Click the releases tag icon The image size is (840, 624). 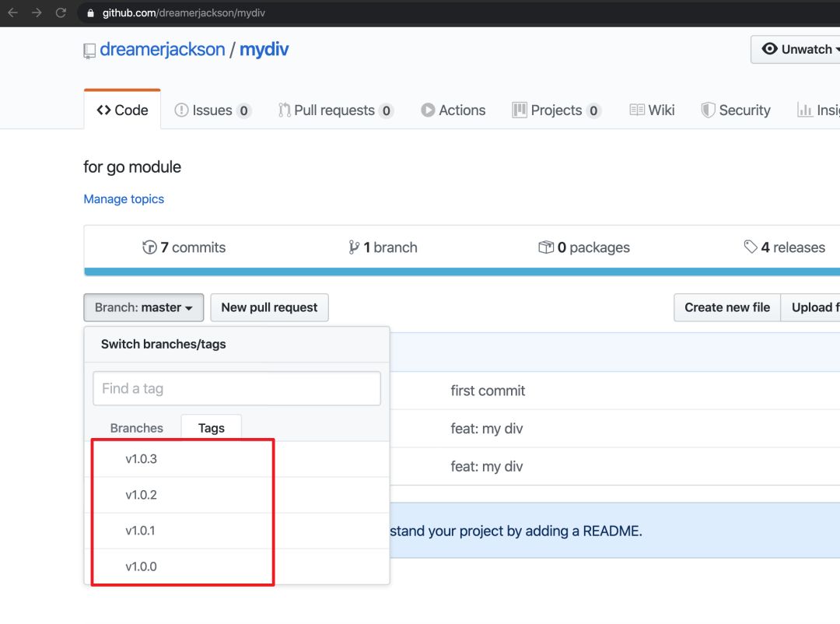pos(751,247)
